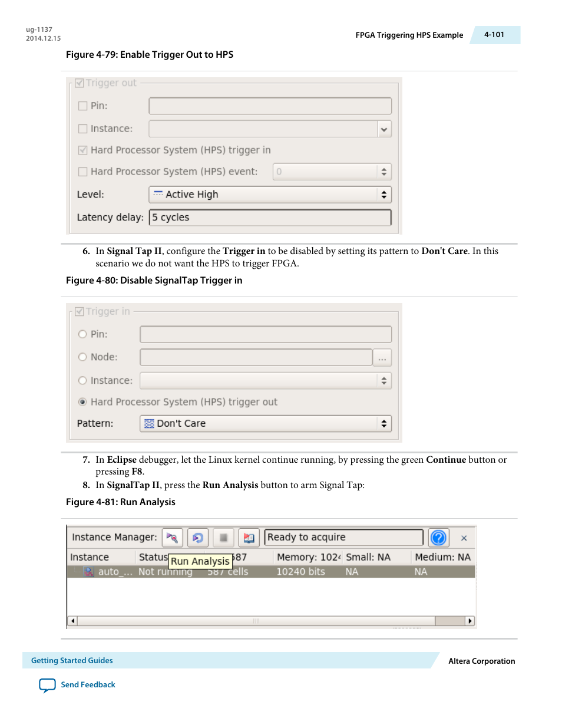Click the Node text field
The height and width of the screenshot is (728, 562).
click(256, 357)
